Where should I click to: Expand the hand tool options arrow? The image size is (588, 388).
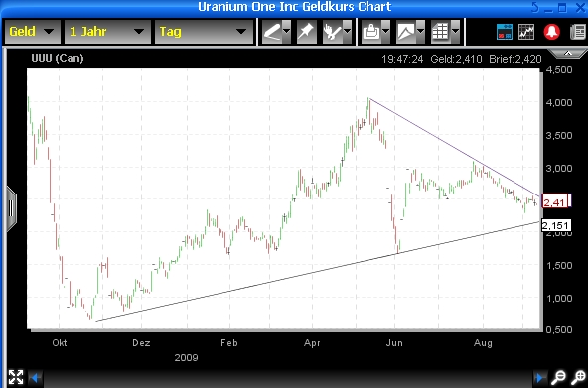347,32
